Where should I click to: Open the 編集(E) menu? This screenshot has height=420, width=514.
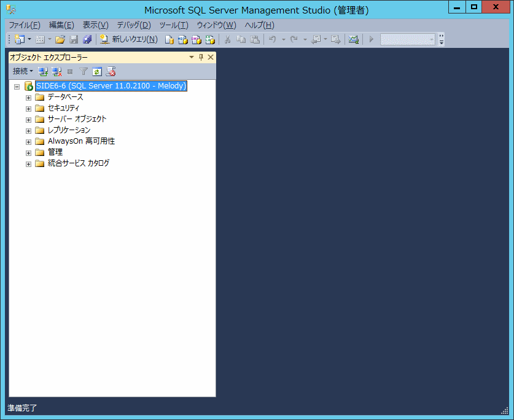point(61,25)
